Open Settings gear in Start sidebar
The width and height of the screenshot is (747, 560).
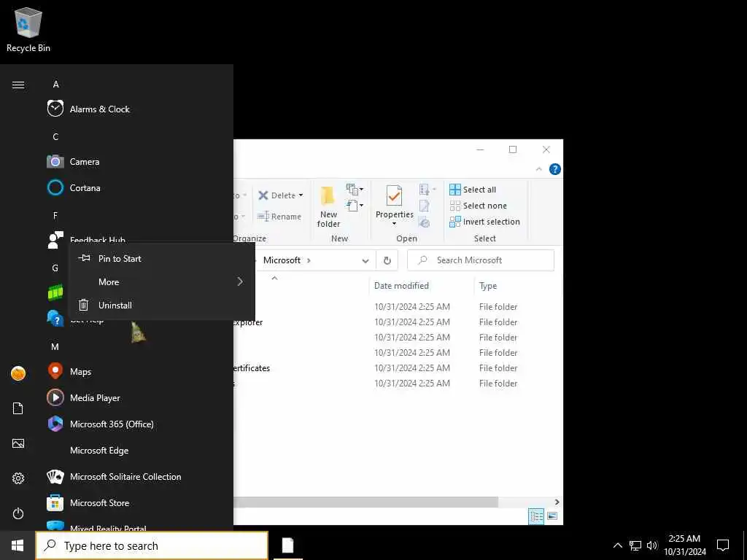18,478
